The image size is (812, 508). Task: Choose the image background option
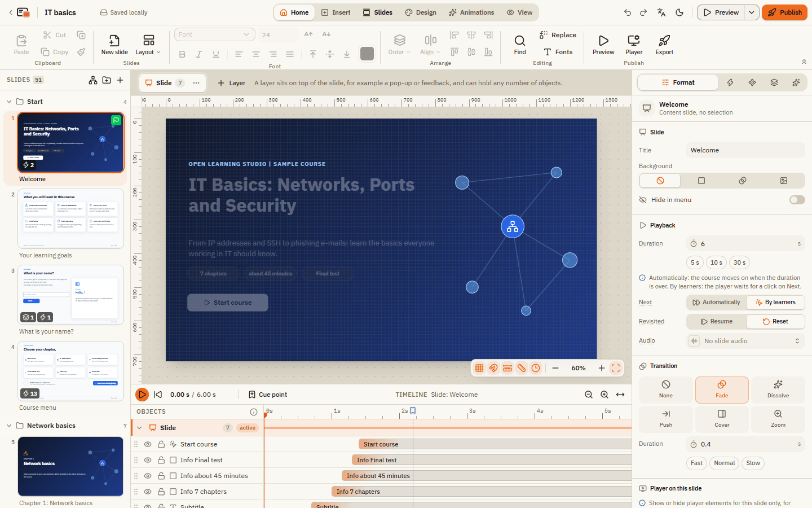coord(784,181)
